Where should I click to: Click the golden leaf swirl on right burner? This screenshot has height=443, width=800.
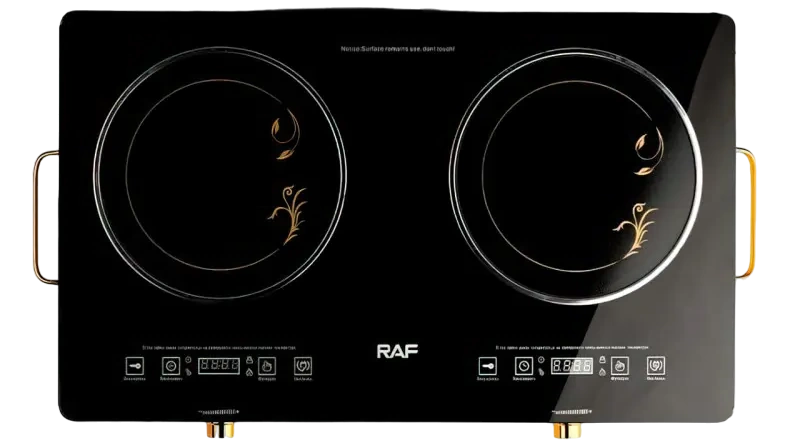point(648,151)
